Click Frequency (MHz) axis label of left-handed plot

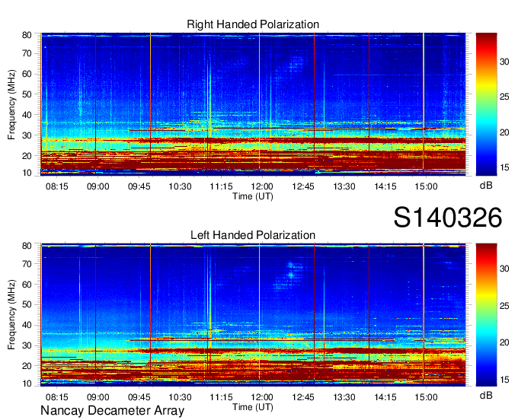click(11, 315)
